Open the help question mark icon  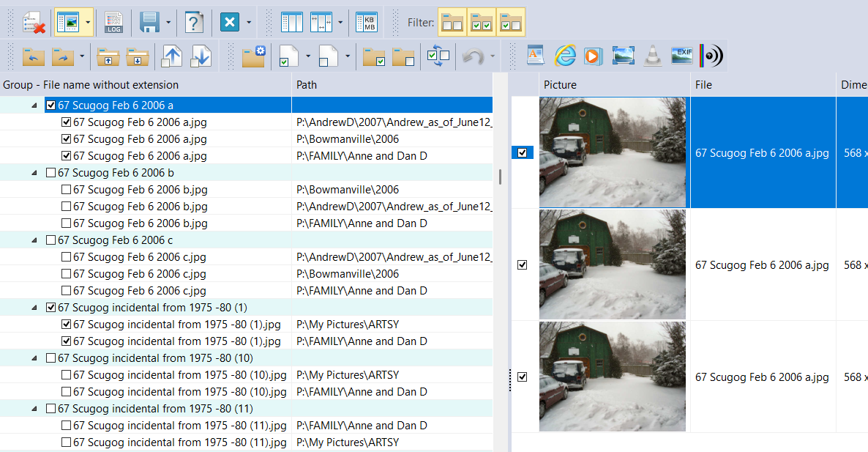tap(193, 22)
